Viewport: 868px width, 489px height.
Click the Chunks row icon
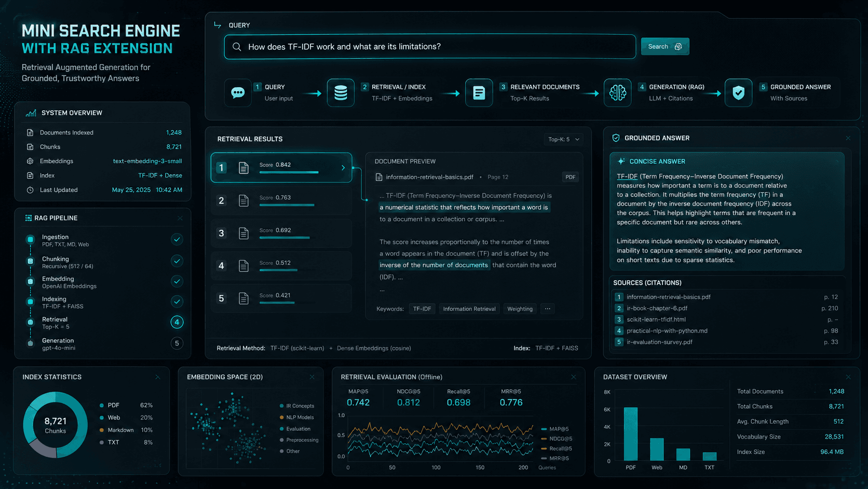coord(30,147)
